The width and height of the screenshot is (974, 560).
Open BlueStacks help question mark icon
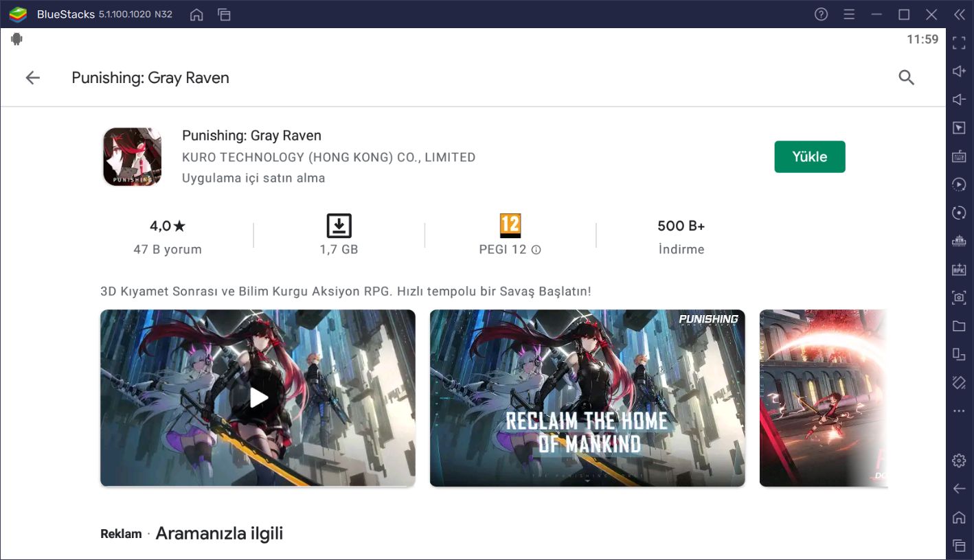click(x=821, y=14)
